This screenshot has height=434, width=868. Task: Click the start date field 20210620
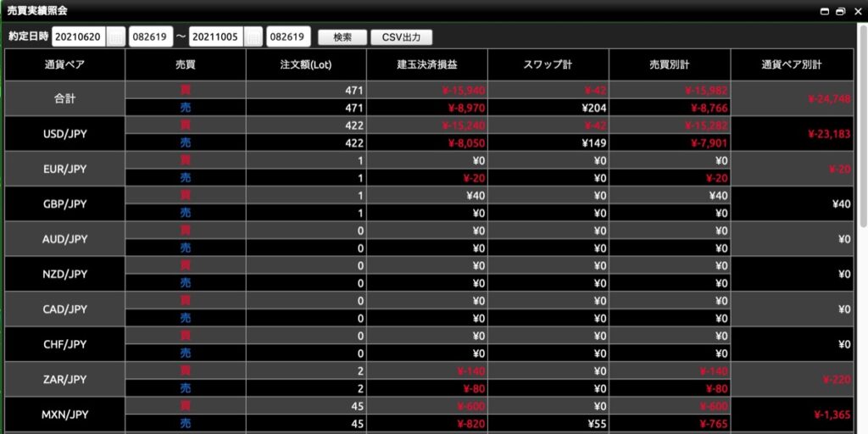(x=79, y=37)
